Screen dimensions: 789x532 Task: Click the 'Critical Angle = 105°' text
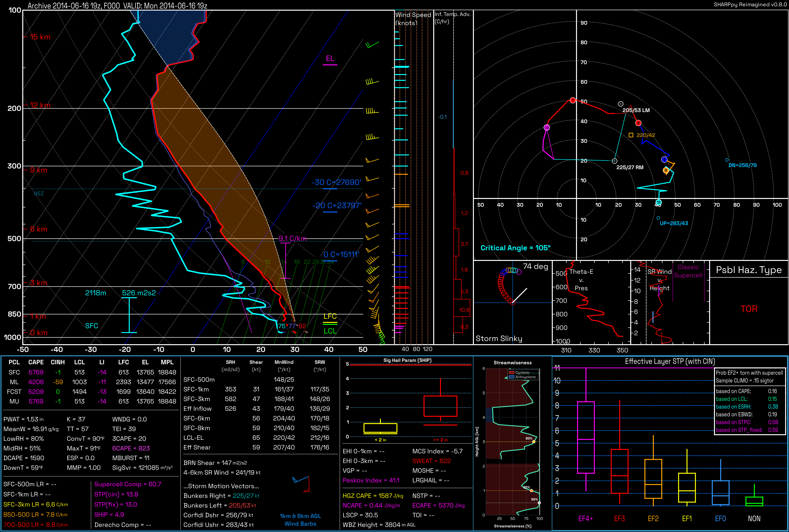pos(515,248)
